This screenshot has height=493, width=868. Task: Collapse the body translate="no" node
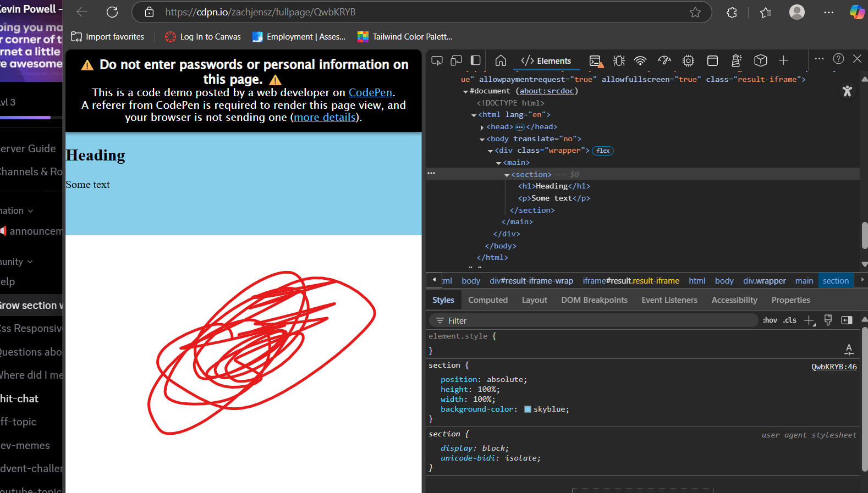pyautogui.click(x=482, y=140)
